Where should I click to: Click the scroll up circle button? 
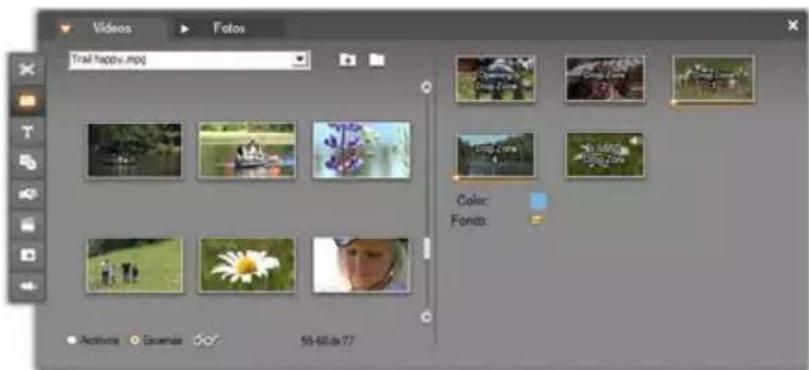tap(426, 87)
